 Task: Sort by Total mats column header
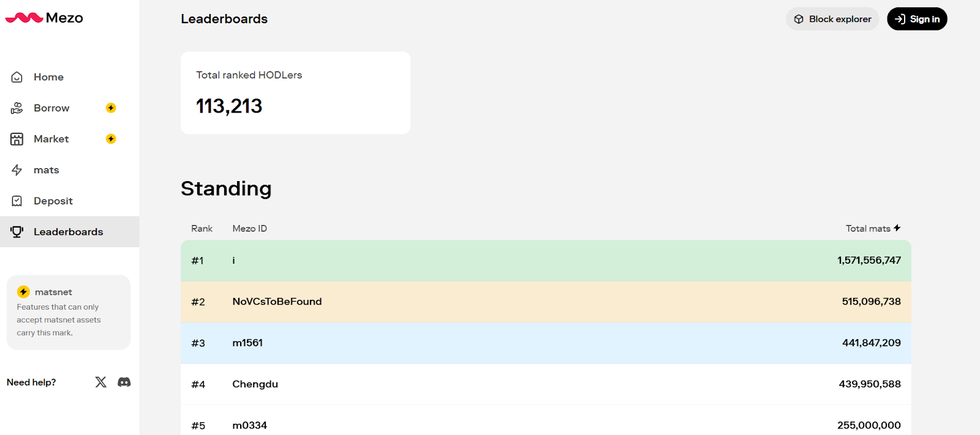[x=873, y=228]
